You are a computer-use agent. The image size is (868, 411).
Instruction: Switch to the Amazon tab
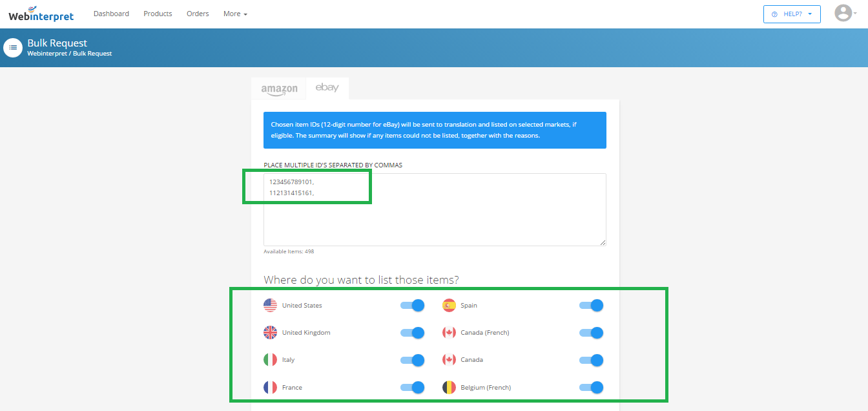279,89
